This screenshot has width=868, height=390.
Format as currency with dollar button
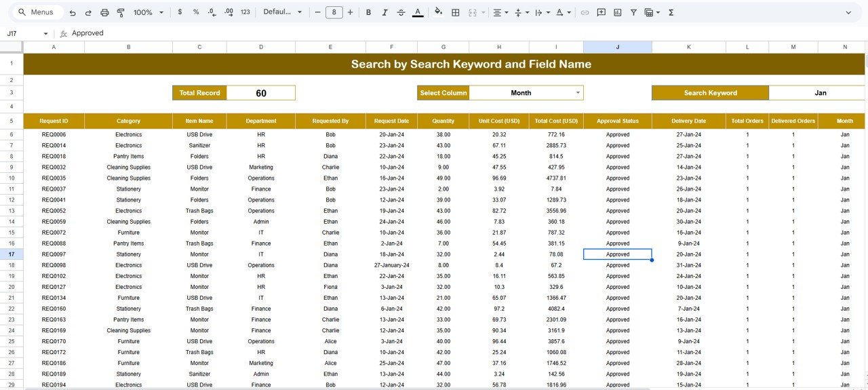click(x=179, y=12)
